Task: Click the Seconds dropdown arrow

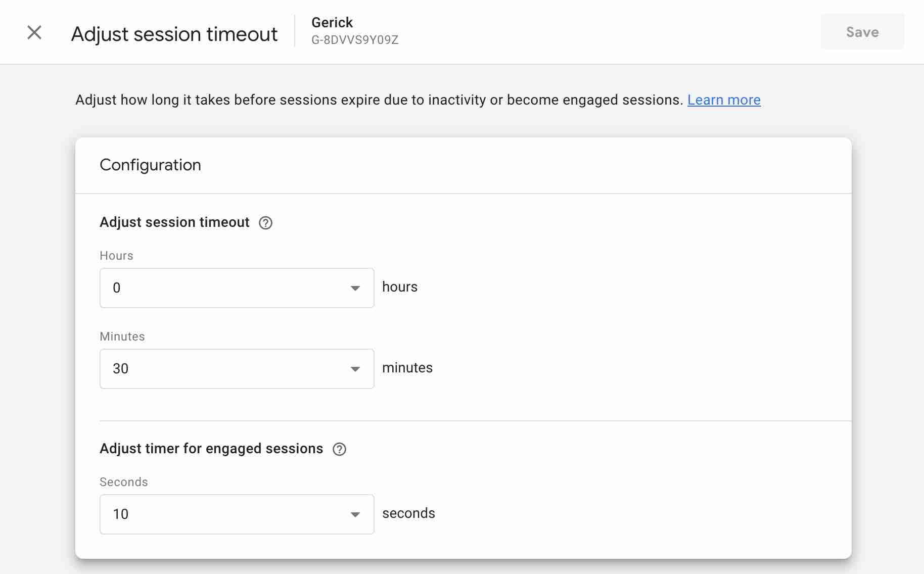Action: click(x=355, y=514)
